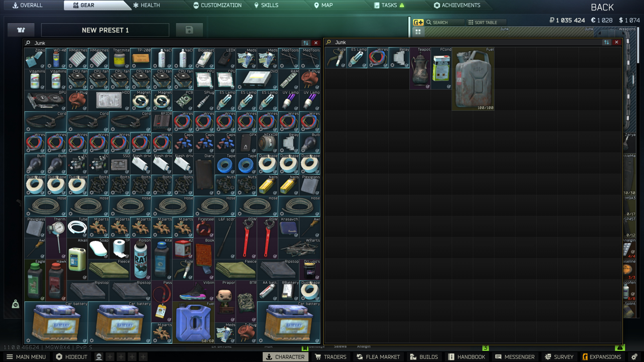This screenshot has height=362, width=644.
Task: View the Tasks tab
Action: pyautogui.click(x=389, y=5)
